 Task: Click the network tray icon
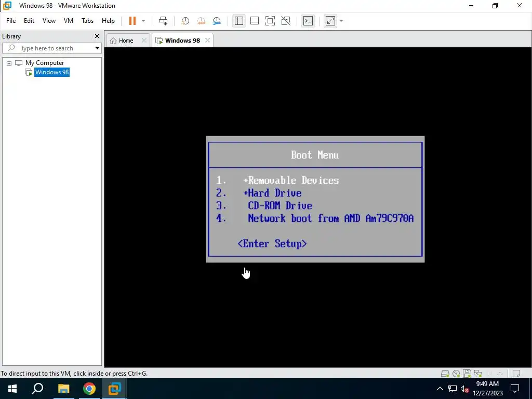pos(453,389)
